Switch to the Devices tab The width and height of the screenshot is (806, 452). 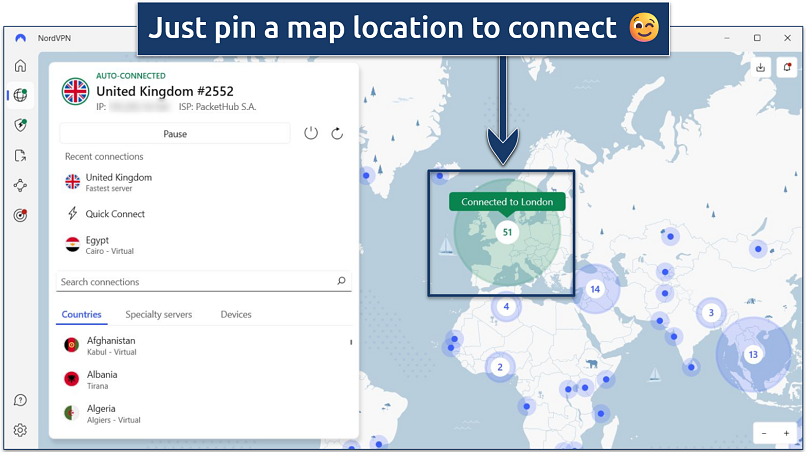click(x=236, y=315)
